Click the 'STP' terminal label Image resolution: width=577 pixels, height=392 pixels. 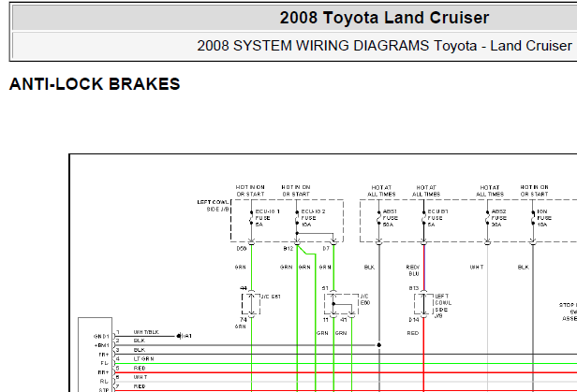pos(104,389)
